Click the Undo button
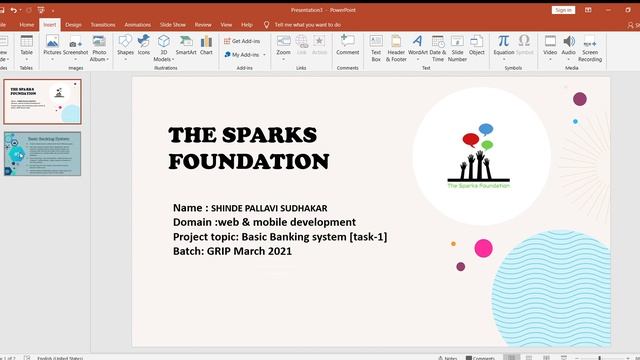The width and height of the screenshot is (640, 360). 14,10
